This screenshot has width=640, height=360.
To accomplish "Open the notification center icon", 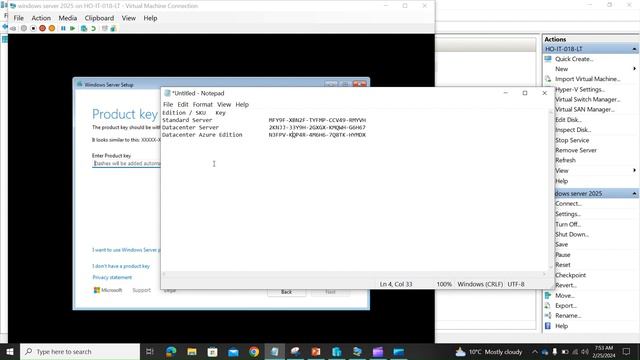I will tap(627, 351).
